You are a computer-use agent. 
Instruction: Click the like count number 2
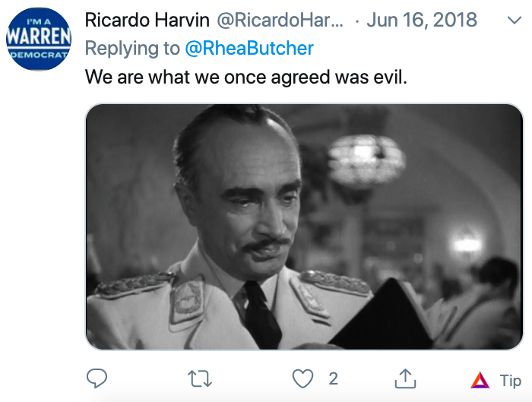click(x=333, y=378)
